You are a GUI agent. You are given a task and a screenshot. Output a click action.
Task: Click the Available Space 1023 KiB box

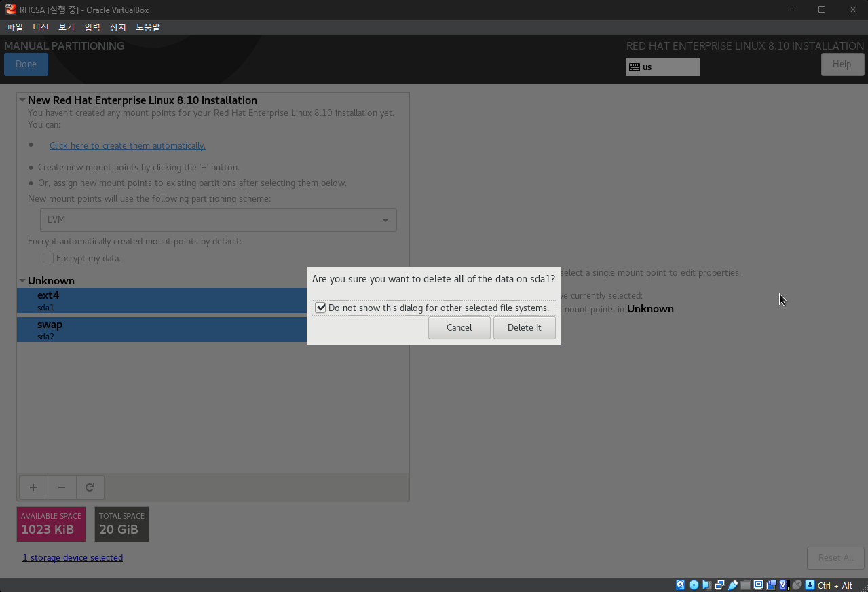pyautogui.click(x=51, y=524)
